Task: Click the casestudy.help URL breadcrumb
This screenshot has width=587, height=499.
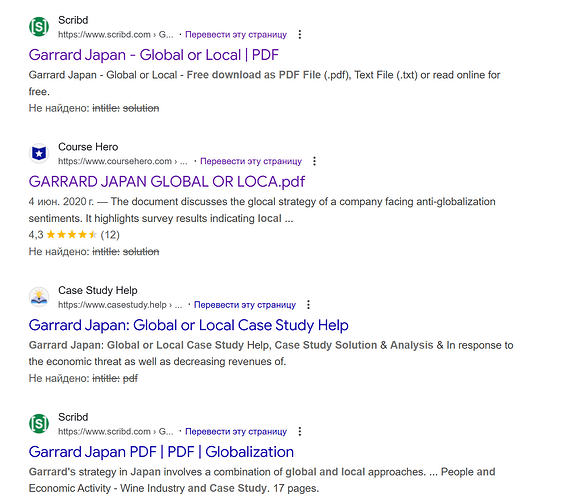Action: coord(120,305)
